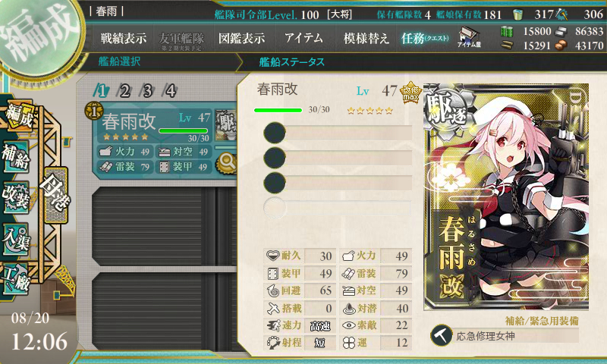This screenshot has width=607, height=364.
Task: Open 図鑑表示 encyclopedia menu
Action: coord(242,38)
